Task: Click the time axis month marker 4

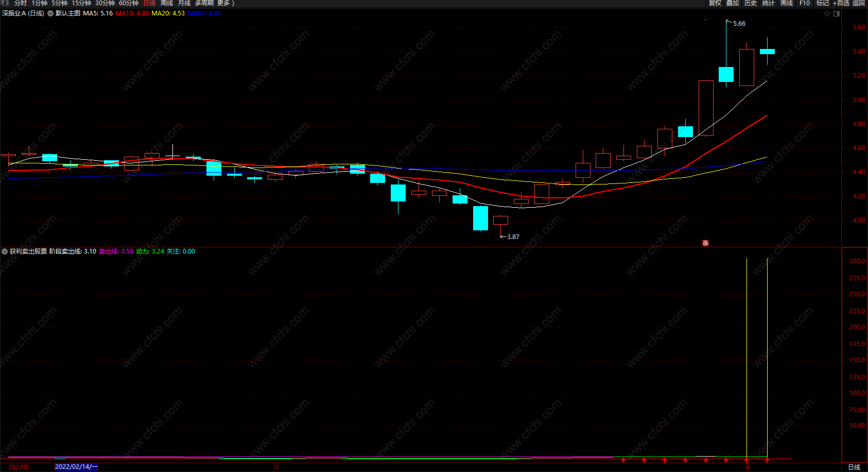Action: coord(749,467)
